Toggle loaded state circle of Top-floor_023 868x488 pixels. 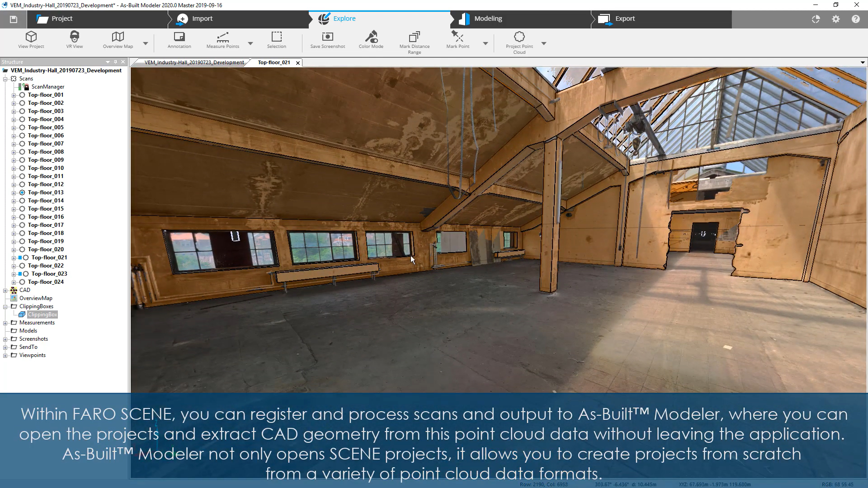pos(26,274)
